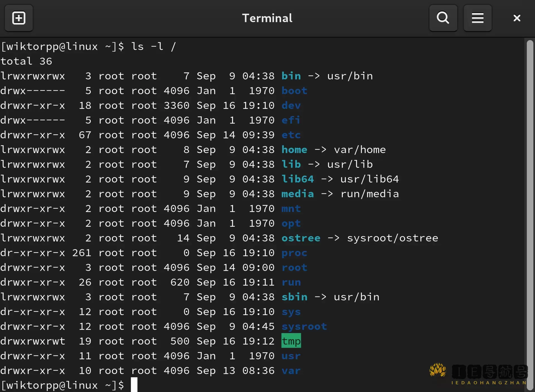
Task: Click the time '19:12' in tmp row
Action: tap(258, 341)
